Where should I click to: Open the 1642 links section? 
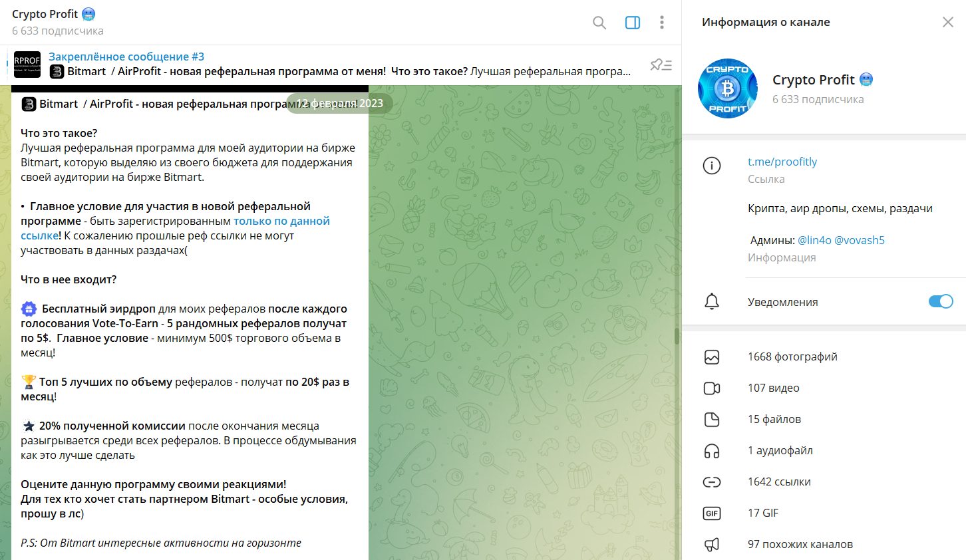(x=824, y=482)
